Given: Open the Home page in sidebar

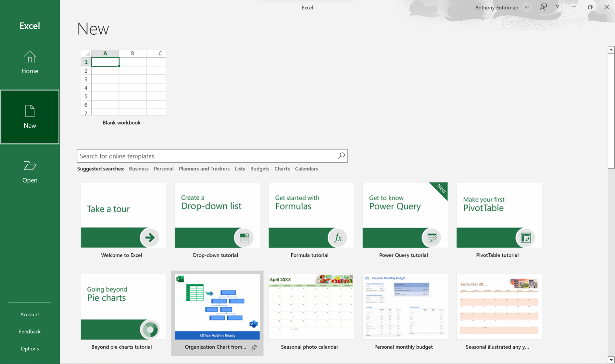Looking at the screenshot, I should point(30,62).
